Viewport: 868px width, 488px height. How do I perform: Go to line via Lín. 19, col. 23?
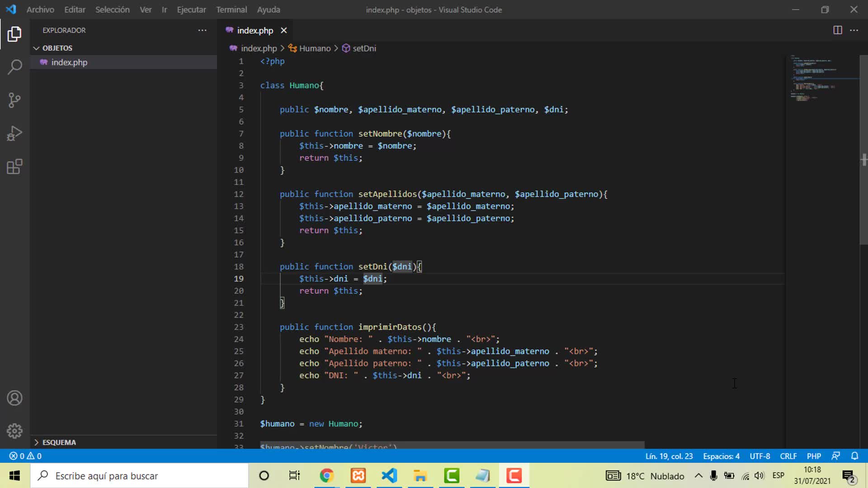tap(669, 456)
